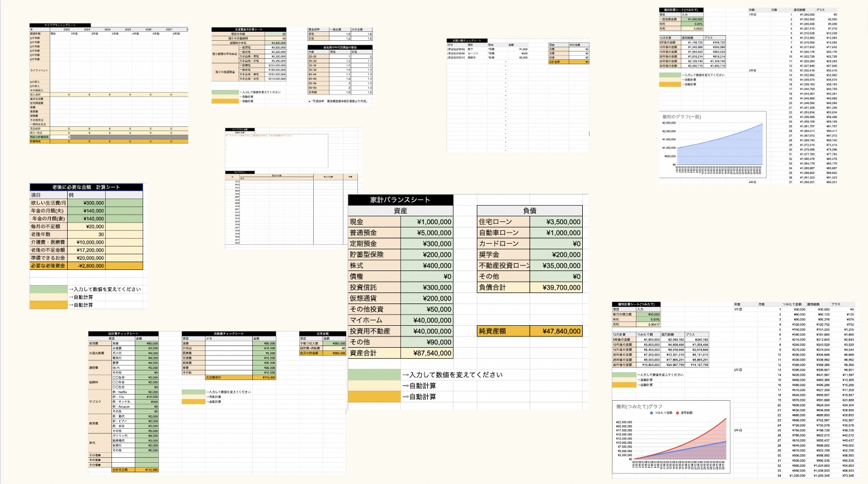Click the green 入力して数値を変えてください legend swatch

pos(374,374)
